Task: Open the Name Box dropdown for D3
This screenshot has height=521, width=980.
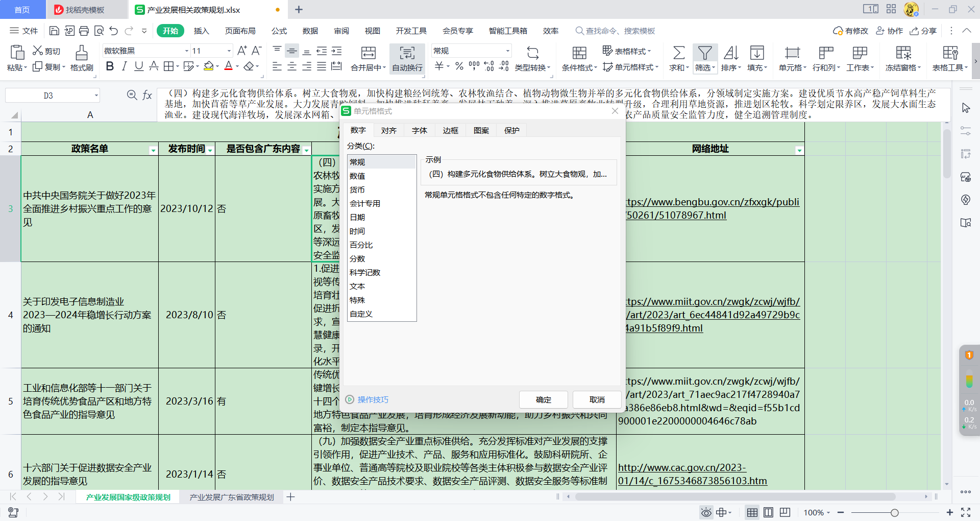Action: coord(96,96)
